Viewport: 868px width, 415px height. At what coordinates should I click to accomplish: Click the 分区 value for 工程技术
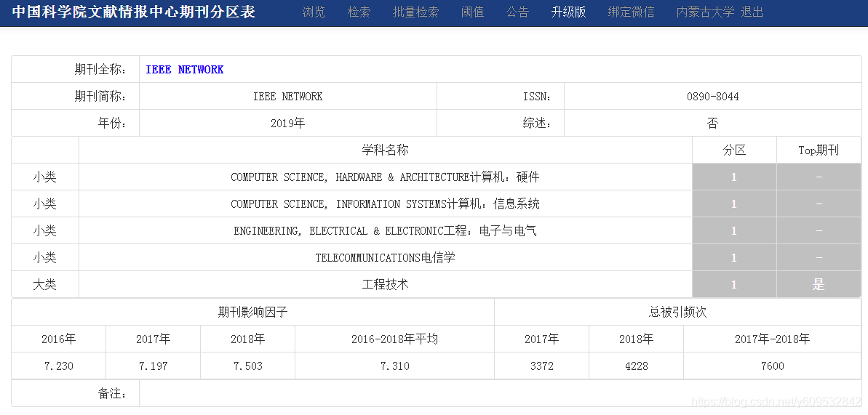pyautogui.click(x=735, y=284)
